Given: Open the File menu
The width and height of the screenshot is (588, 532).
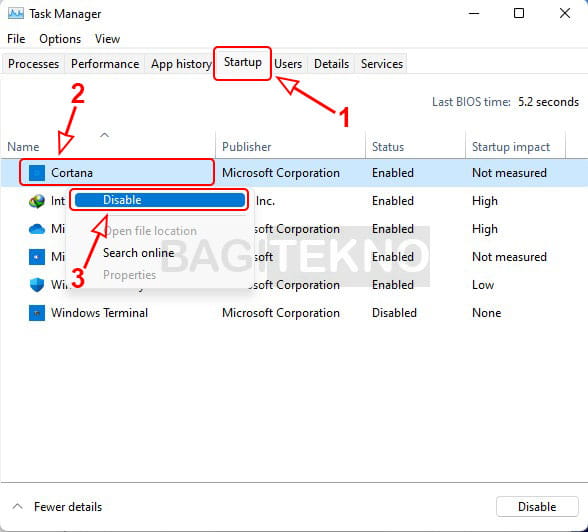Looking at the screenshot, I should tap(16, 39).
